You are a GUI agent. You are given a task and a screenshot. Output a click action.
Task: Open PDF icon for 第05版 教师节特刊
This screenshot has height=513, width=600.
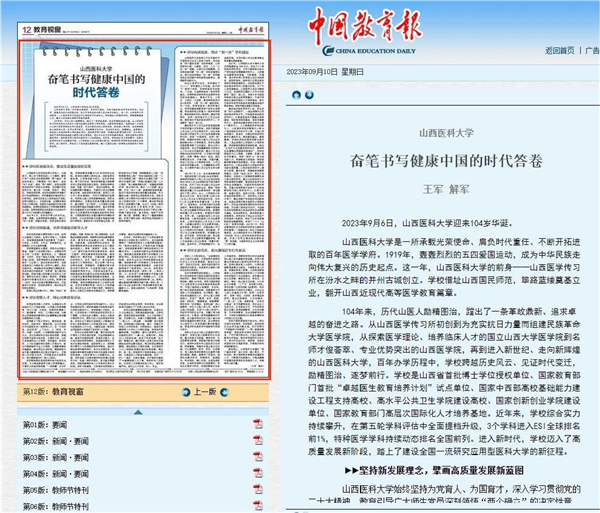click(x=258, y=490)
